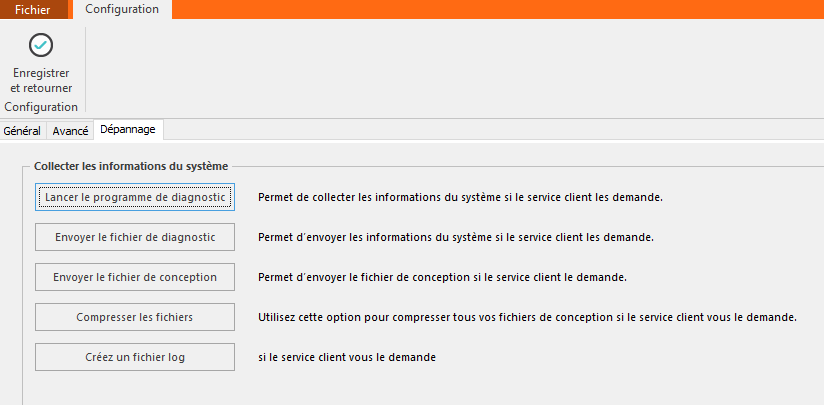Click the Enregistrer et retourner text label

[41, 80]
